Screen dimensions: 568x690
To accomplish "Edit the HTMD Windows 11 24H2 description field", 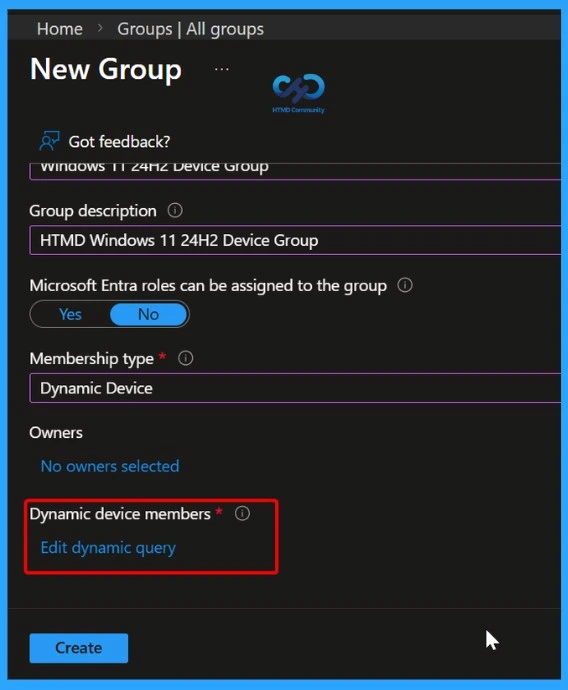I will pos(295,240).
